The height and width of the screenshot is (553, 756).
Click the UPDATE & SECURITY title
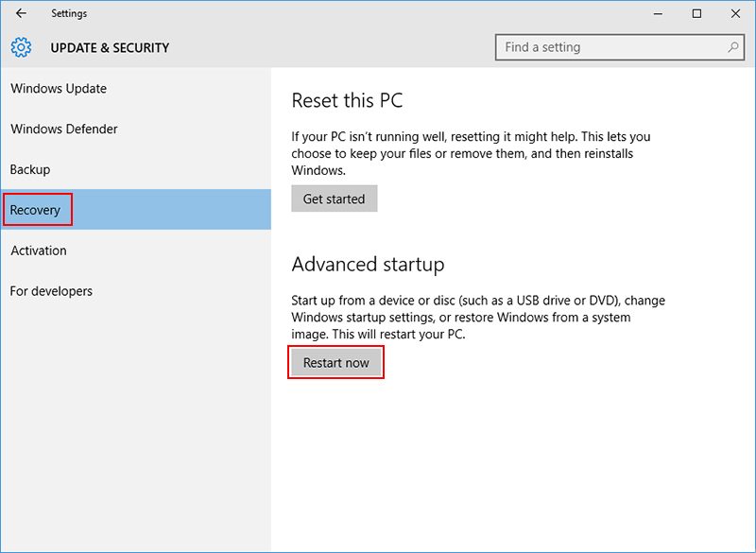110,47
